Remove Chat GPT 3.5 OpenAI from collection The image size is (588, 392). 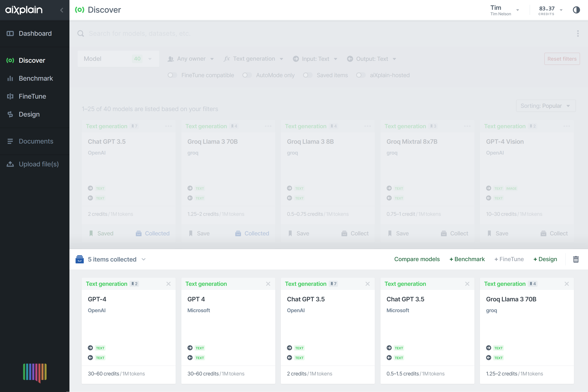(x=367, y=284)
